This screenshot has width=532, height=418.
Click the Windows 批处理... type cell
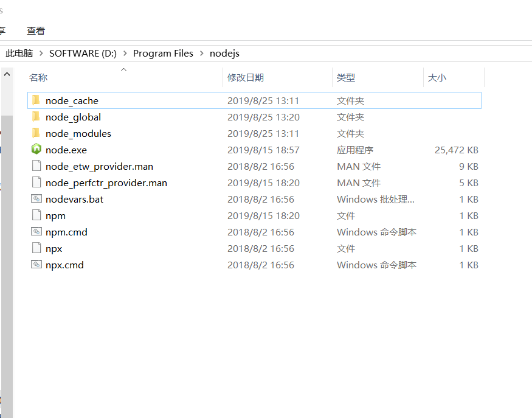[376, 200]
